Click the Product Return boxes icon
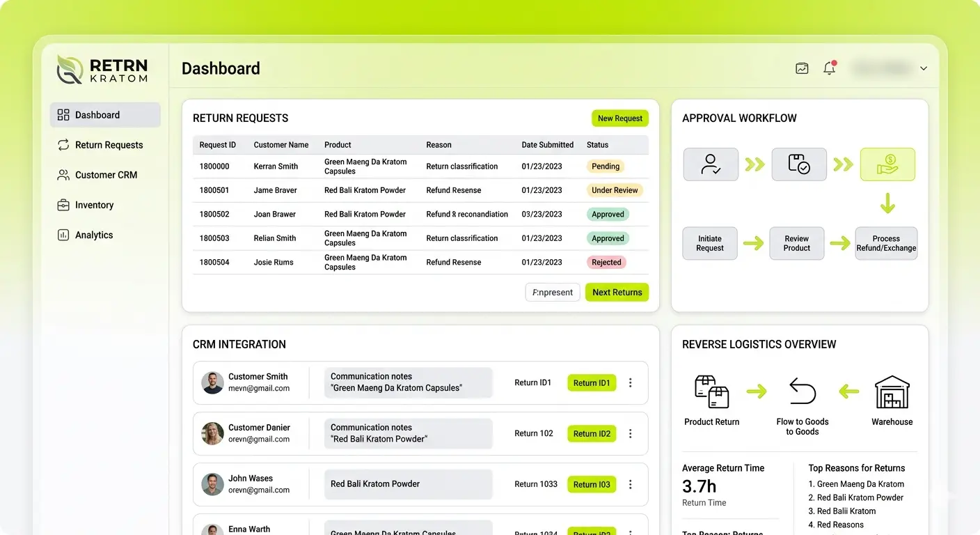 [711, 391]
